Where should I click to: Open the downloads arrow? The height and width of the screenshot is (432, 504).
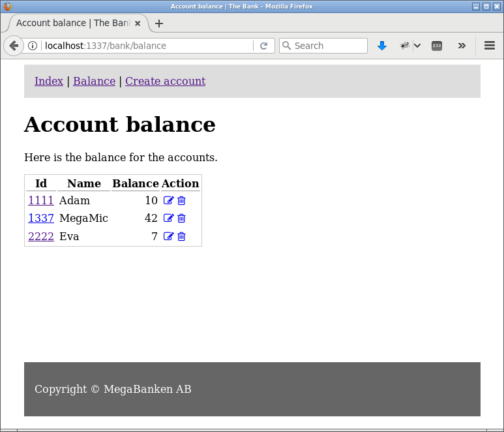pos(382,46)
